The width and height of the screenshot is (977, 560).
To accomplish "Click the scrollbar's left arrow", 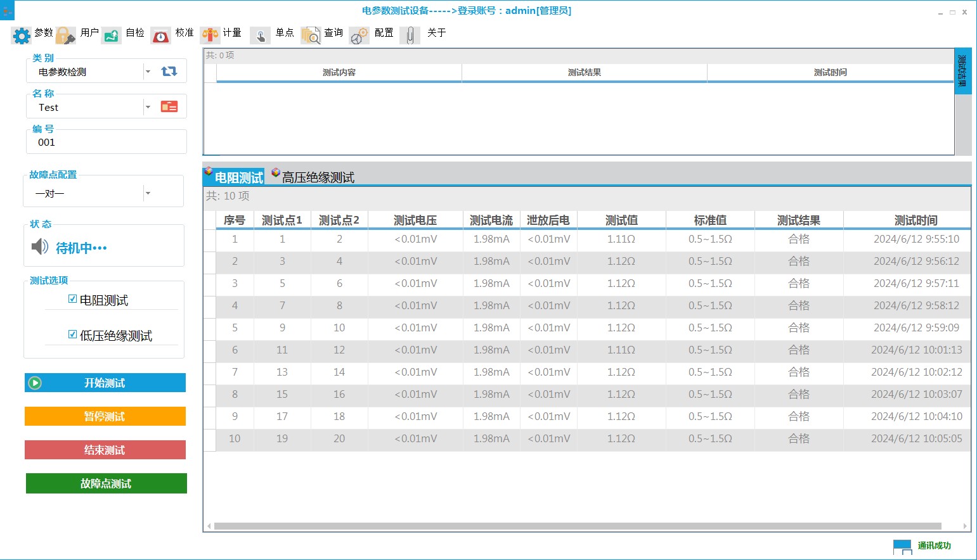I will pos(209,526).
